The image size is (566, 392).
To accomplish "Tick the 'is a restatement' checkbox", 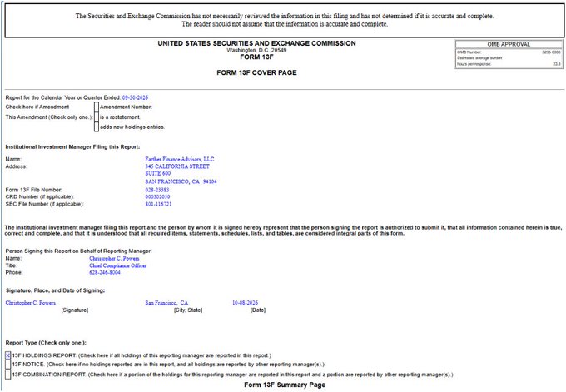I will click(x=97, y=117).
